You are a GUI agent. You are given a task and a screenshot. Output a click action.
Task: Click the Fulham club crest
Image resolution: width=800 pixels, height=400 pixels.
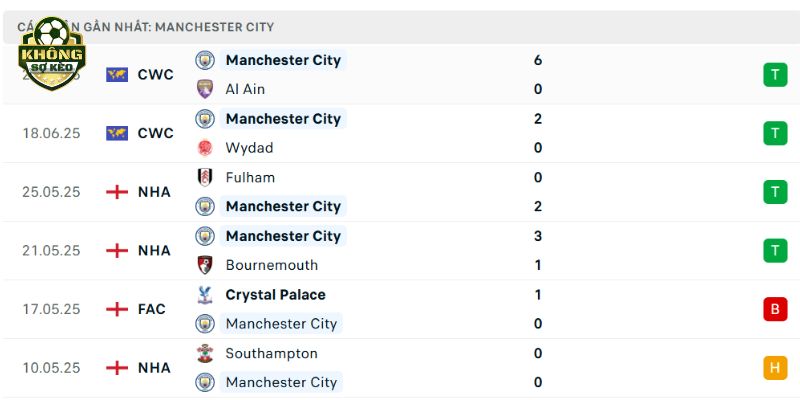tap(205, 177)
